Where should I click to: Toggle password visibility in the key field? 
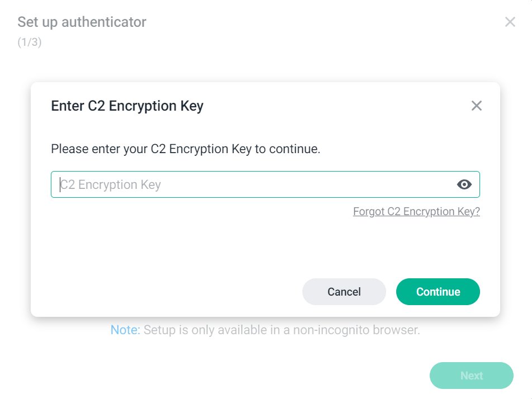(464, 184)
